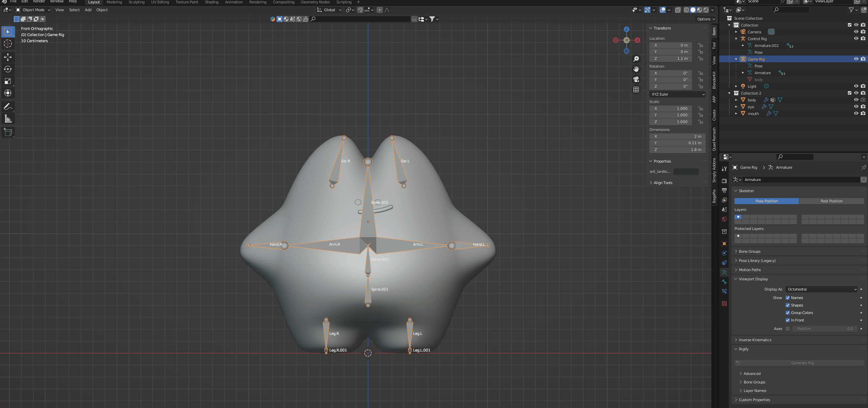
Task: Open the Display As Octahedral dropdown
Action: [821, 289]
